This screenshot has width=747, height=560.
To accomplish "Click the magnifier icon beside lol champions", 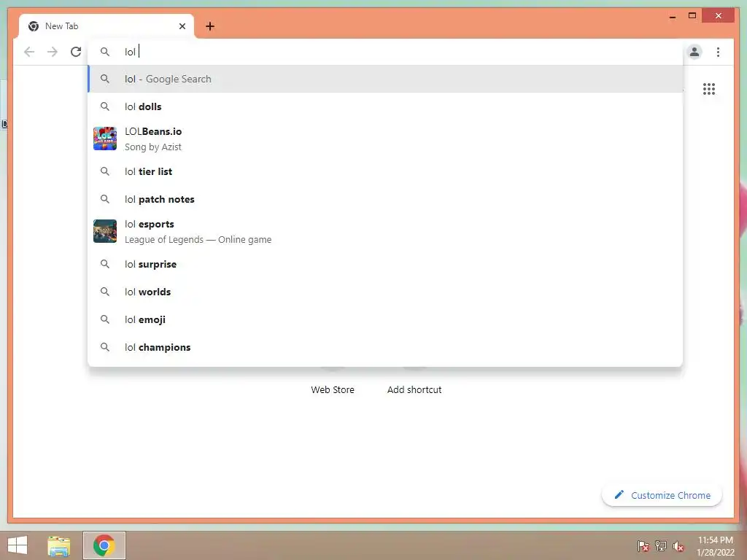I will click(x=105, y=347).
